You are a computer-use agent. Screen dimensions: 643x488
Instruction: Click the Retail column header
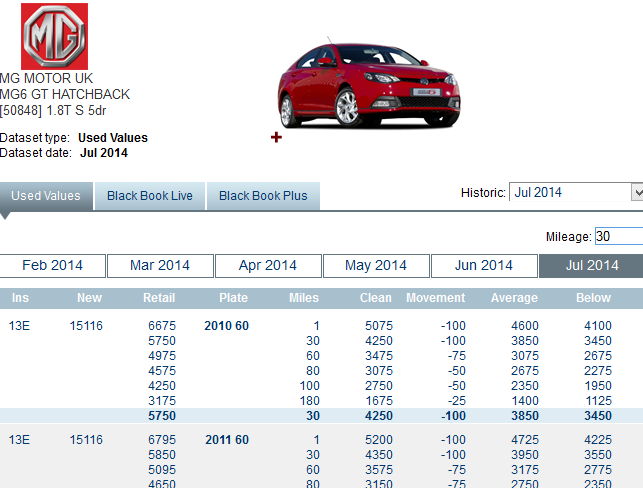159,298
